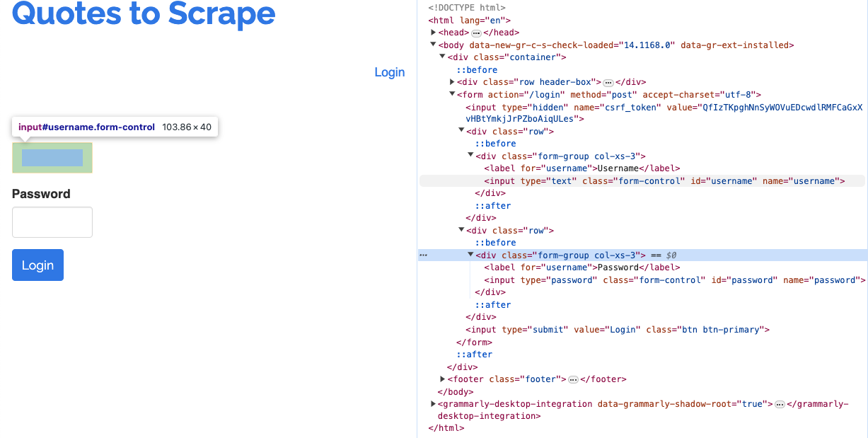This screenshot has width=868, height=438.
Task: Click the Password input field
Action: [x=52, y=221]
